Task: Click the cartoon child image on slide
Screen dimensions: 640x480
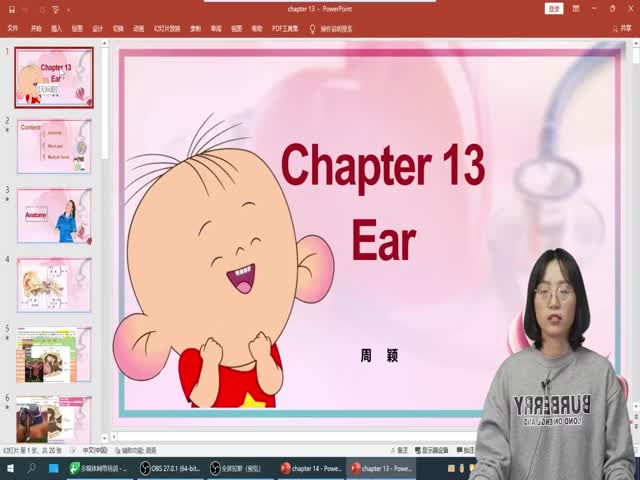Action: pyautogui.click(x=224, y=261)
